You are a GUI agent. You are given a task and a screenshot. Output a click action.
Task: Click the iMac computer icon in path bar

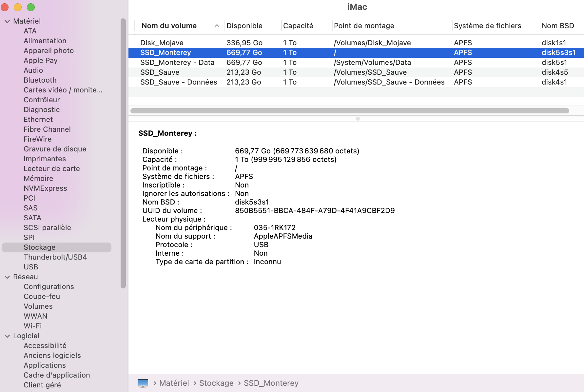point(143,383)
